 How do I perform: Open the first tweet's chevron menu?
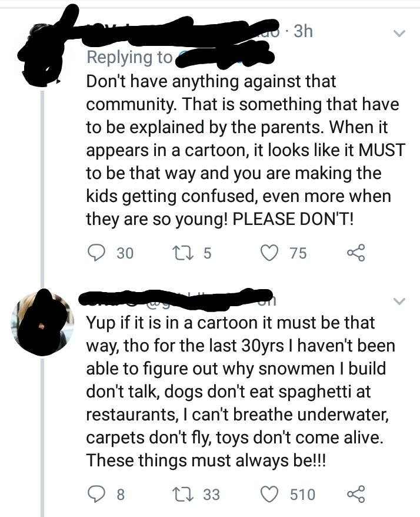coord(399,34)
